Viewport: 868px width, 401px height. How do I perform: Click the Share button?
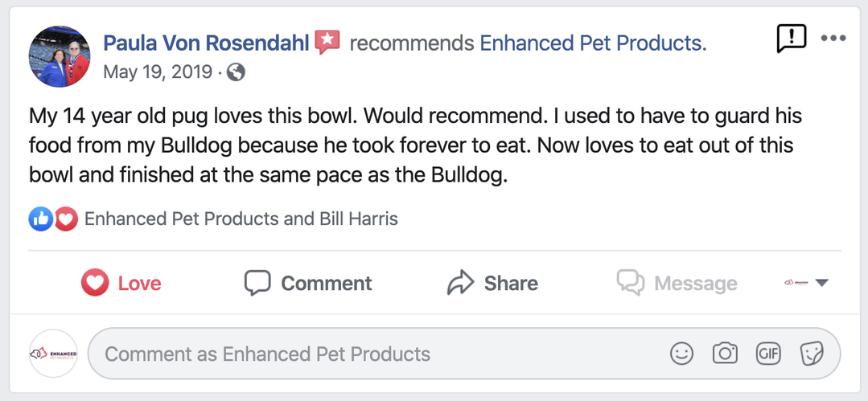point(492,283)
